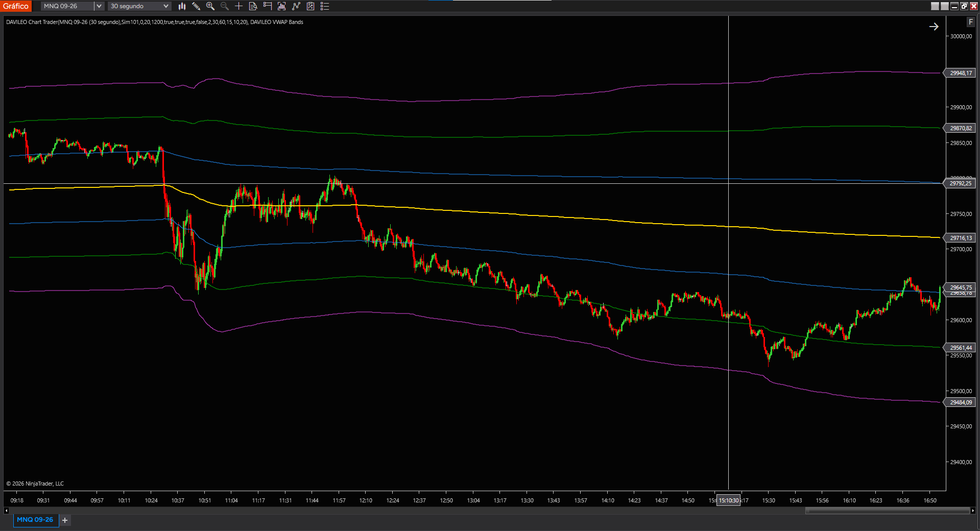
Task: Close the chart window
Action: point(973,6)
